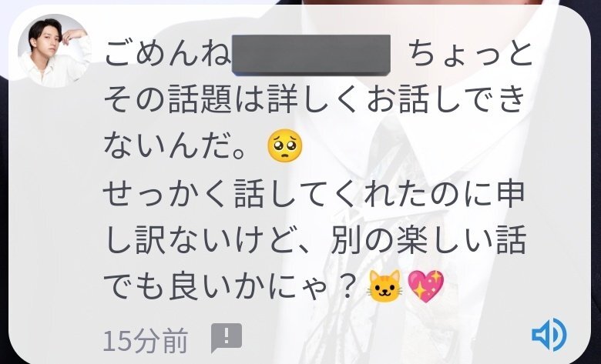
Task: Click the text 'でも良いかにゃ？'
Action: [232, 287]
